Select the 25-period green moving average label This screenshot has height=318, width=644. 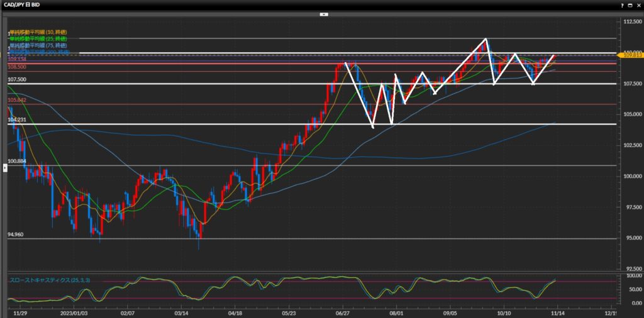pos(38,39)
